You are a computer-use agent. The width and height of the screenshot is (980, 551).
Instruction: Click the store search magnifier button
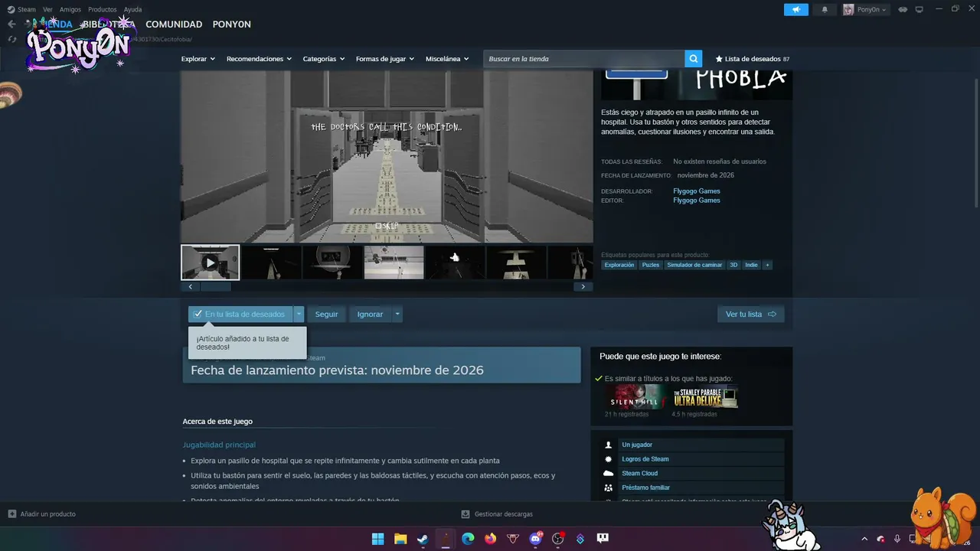(x=693, y=59)
